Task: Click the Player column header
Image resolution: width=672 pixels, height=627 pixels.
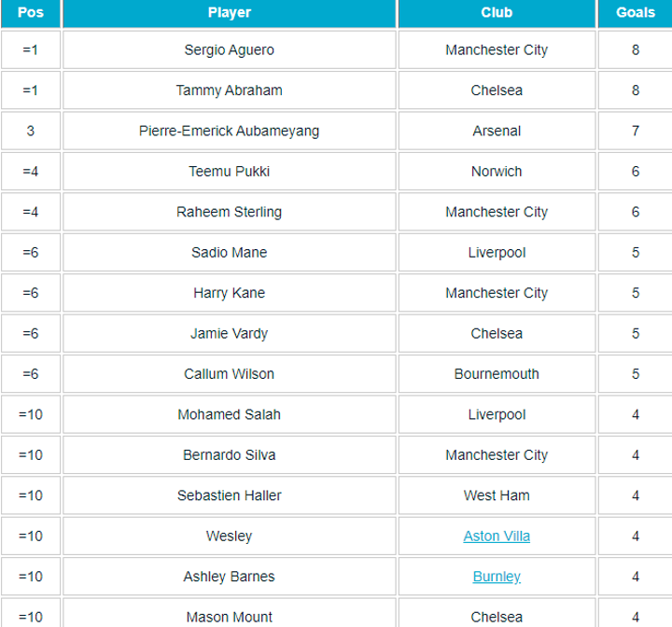Action: 230,13
